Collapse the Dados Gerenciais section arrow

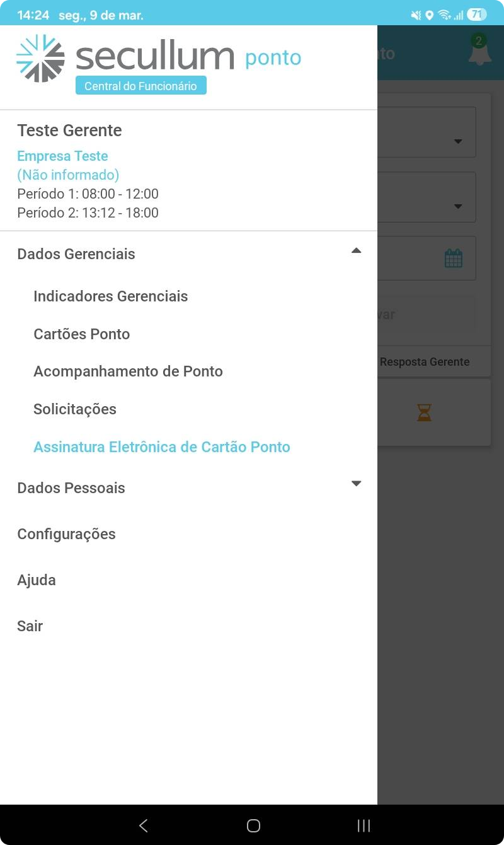[356, 251]
